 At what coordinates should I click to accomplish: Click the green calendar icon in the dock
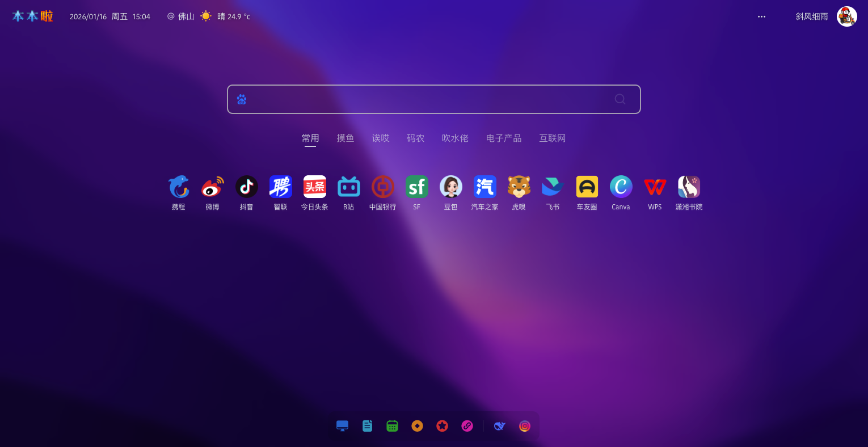(x=392, y=426)
